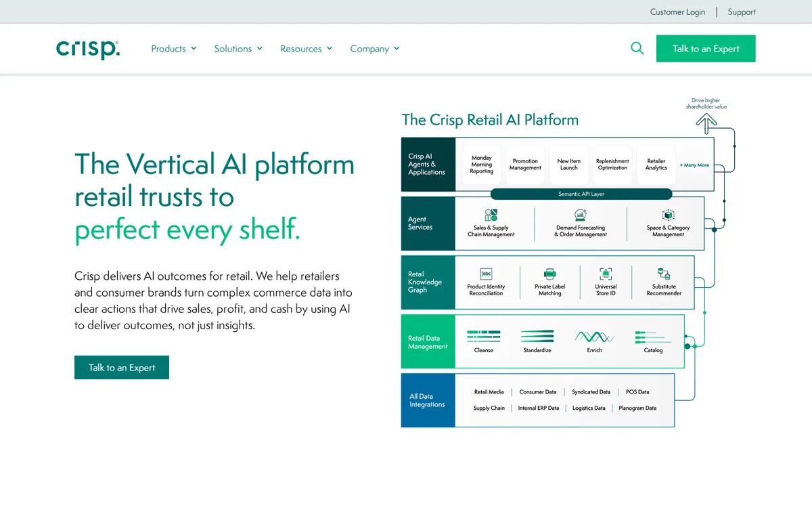Click the Promotion Management card
The width and height of the screenshot is (812, 508).
coord(525,165)
